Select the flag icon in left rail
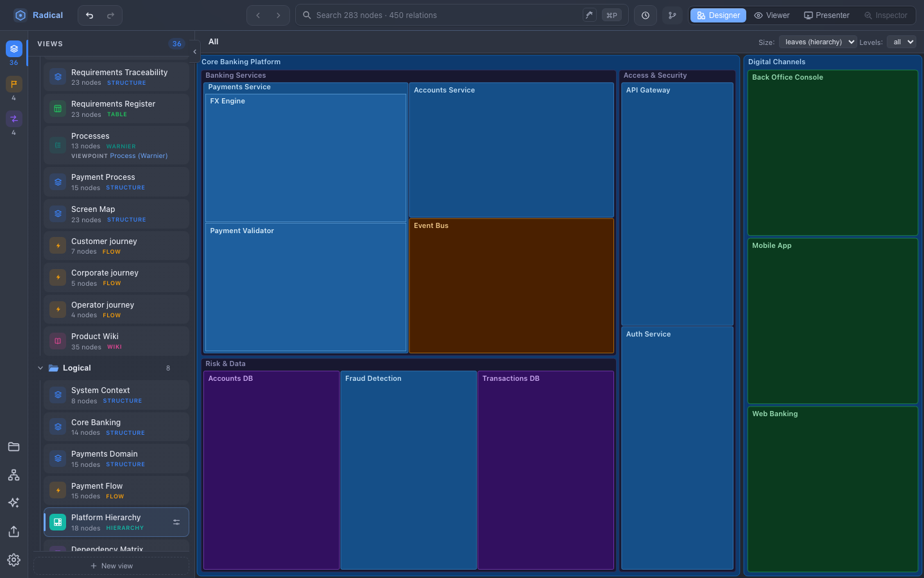Image resolution: width=924 pixels, height=578 pixels. pyautogui.click(x=14, y=84)
